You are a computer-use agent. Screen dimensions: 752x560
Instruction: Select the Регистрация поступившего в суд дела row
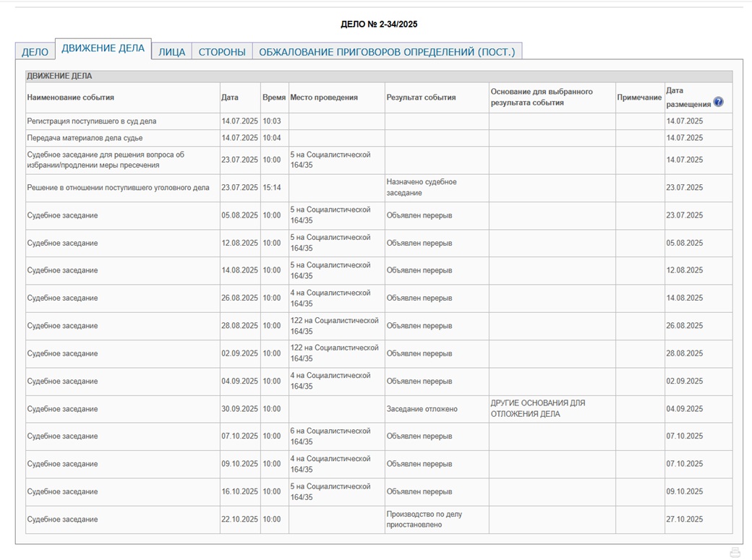91,121
